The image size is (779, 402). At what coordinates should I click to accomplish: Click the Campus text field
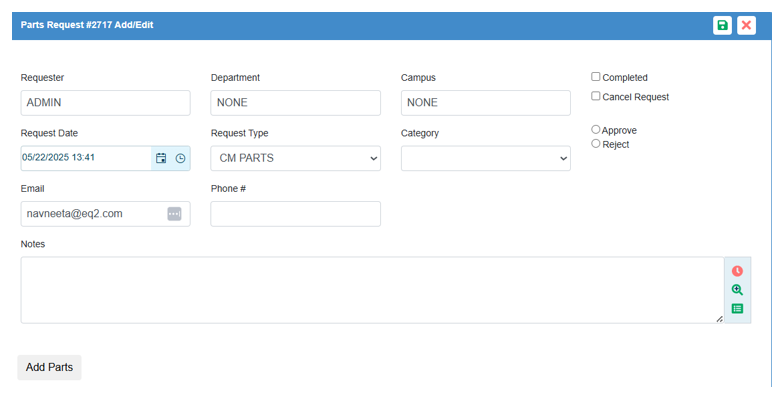tap(485, 103)
